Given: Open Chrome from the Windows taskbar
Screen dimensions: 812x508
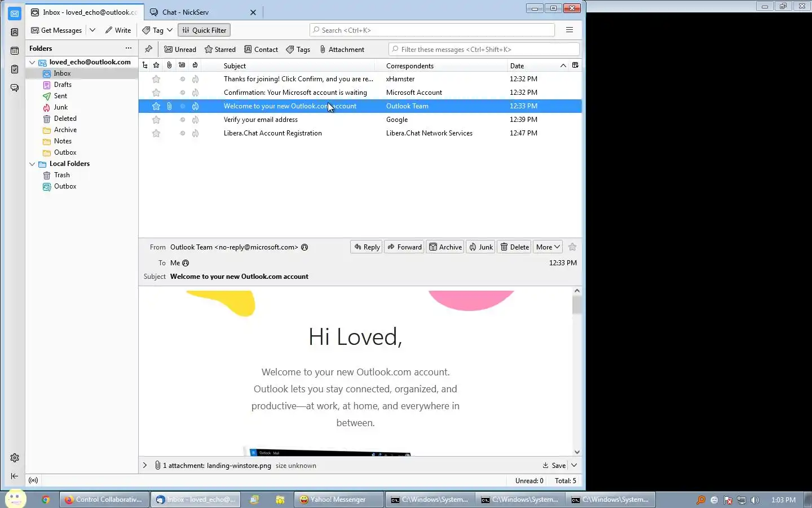Looking at the screenshot, I should tap(46, 500).
